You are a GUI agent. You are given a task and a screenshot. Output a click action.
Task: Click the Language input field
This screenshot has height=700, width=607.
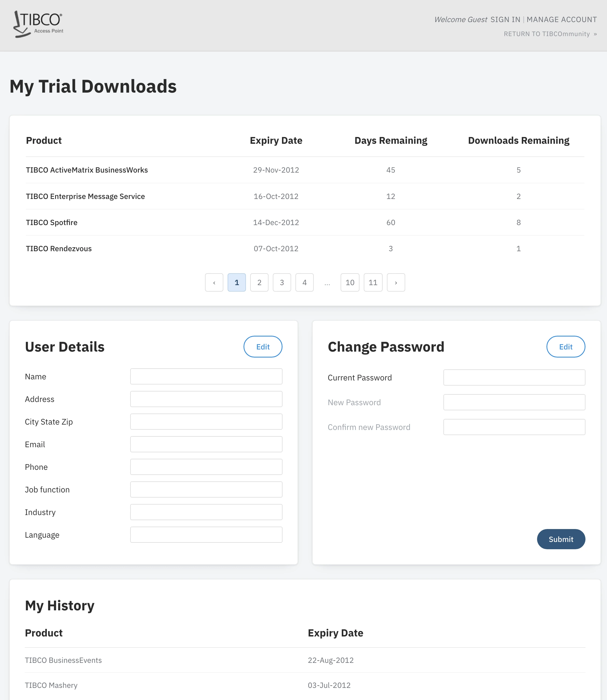[x=206, y=535]
